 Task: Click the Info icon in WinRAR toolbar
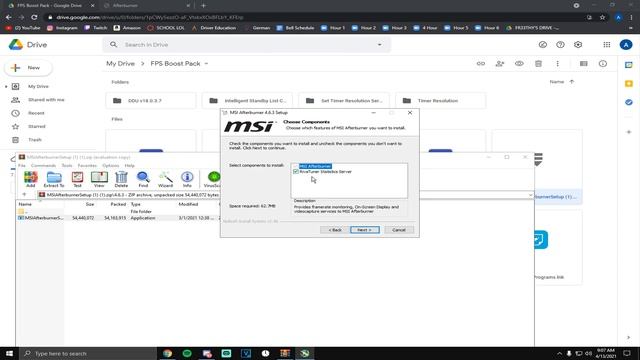pyautogui.click(x=187, y=179)
